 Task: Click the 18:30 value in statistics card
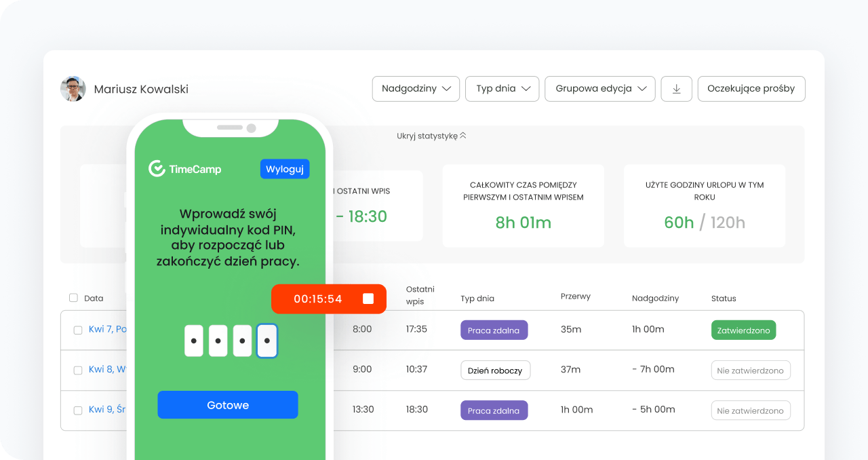coord(368,216)
